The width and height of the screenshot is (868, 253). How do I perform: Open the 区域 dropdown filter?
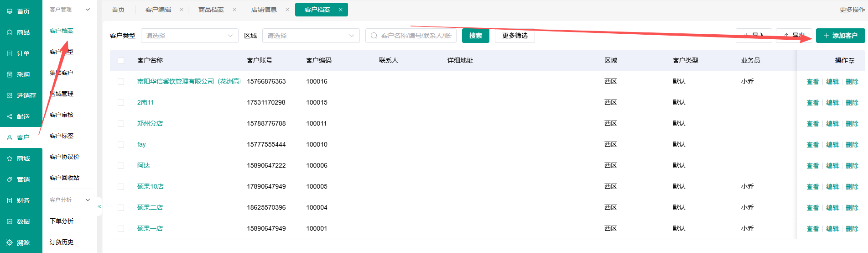point(311,36)
